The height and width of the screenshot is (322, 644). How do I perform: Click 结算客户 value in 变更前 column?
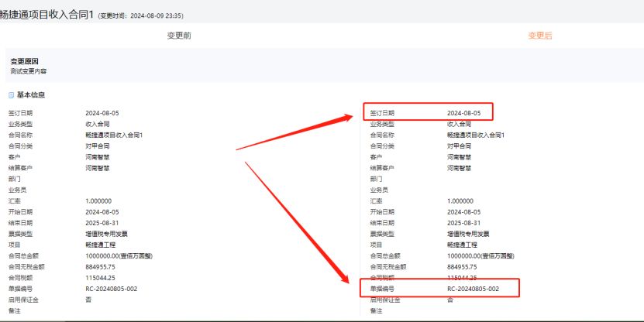98,168
